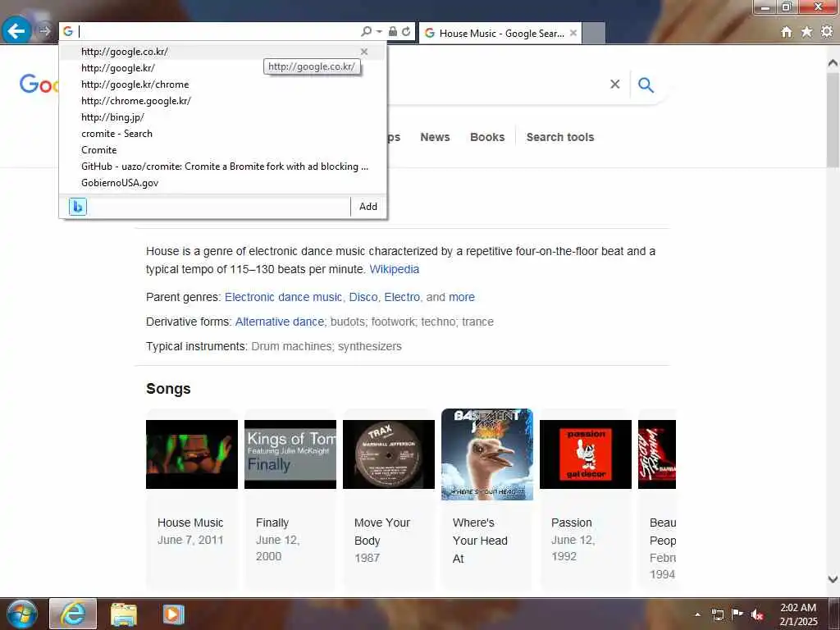Screen dimensions: 840x630
Task: Show hidden tray icons arrow
Action: tap(697, 614)
